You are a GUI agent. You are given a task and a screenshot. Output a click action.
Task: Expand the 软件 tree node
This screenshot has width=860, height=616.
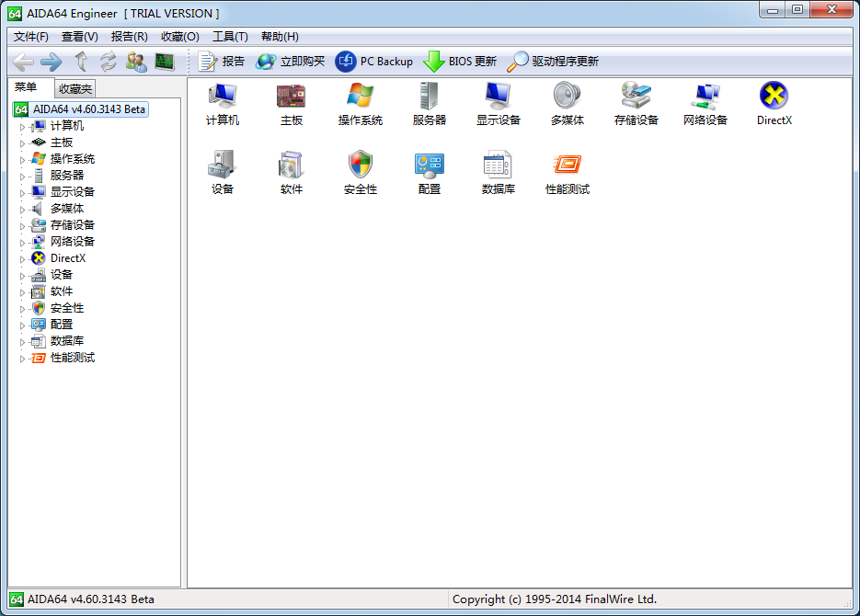click(x=22, y=291)
